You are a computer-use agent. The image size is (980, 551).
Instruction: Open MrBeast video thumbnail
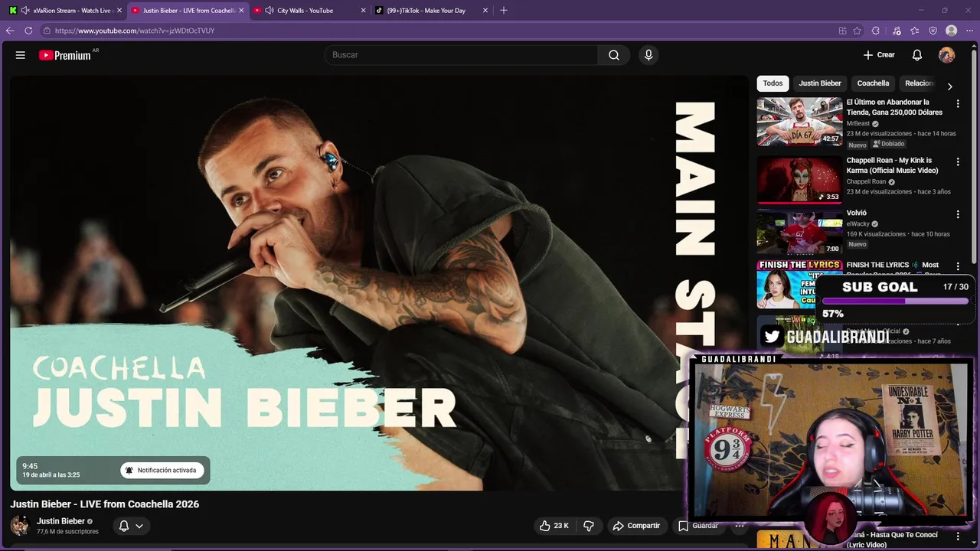click(799, 122)
